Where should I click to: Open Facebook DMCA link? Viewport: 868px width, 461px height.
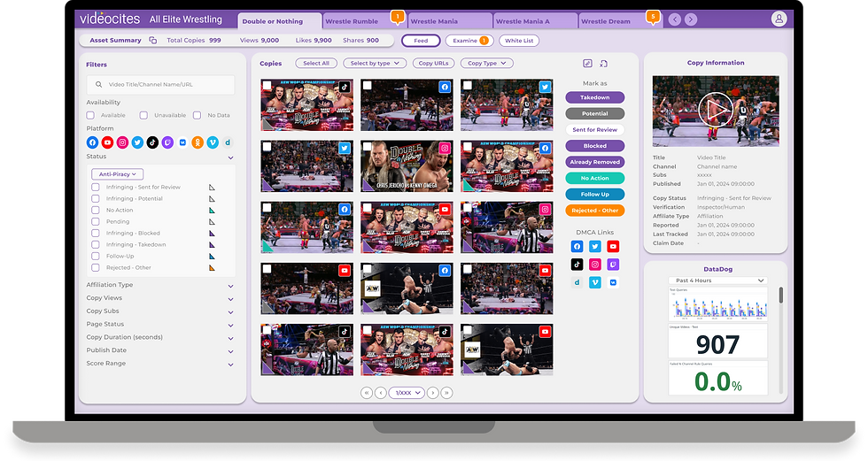coord(577,247)
